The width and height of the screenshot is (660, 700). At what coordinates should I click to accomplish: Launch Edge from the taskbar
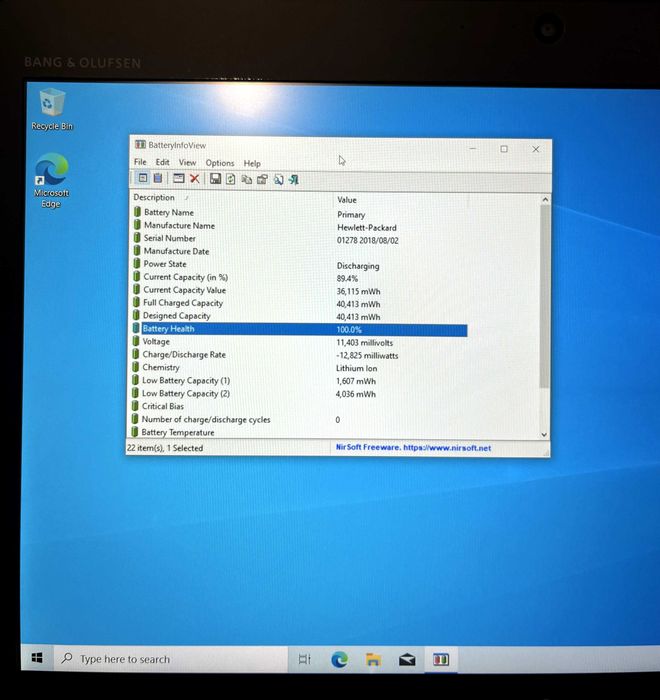pos(339,659)
